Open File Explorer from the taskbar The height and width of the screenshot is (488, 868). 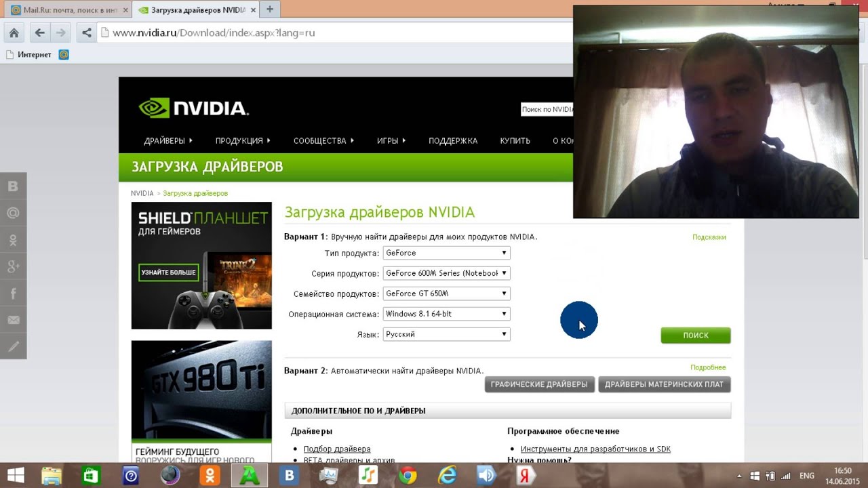(x=52, y=476)
